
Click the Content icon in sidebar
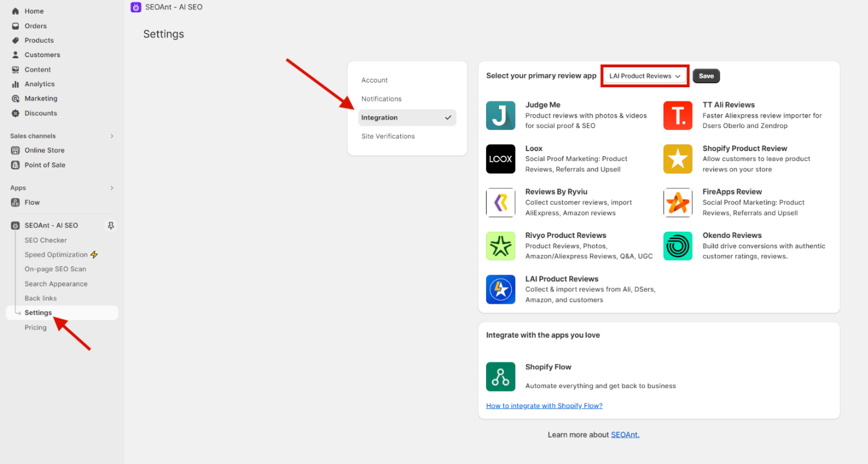(15, 70)
